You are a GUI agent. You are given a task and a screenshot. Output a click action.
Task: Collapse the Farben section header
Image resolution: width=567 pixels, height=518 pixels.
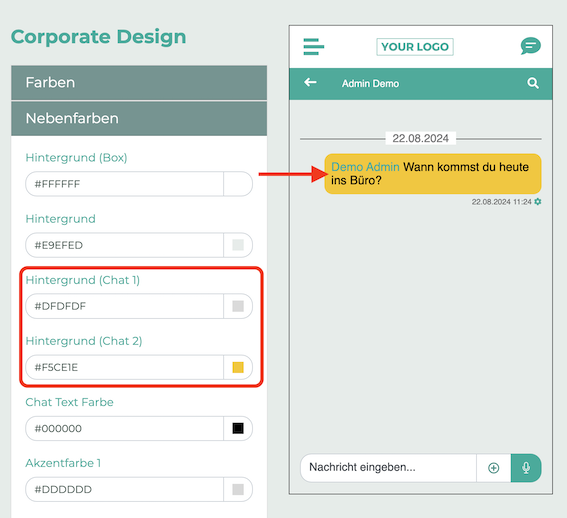139,83
